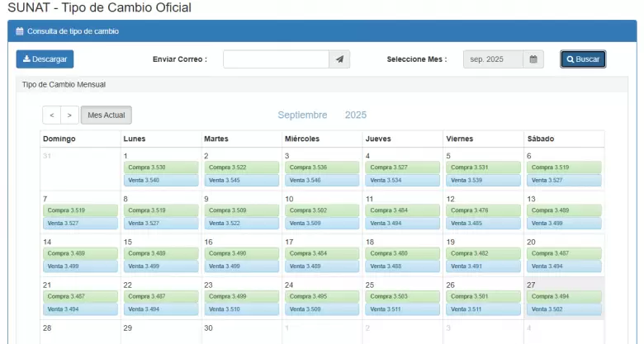The width and height of the screenshot is (644, 344).
Task: Click Venta 3.546 on day 3
Action: coord(322,180)
